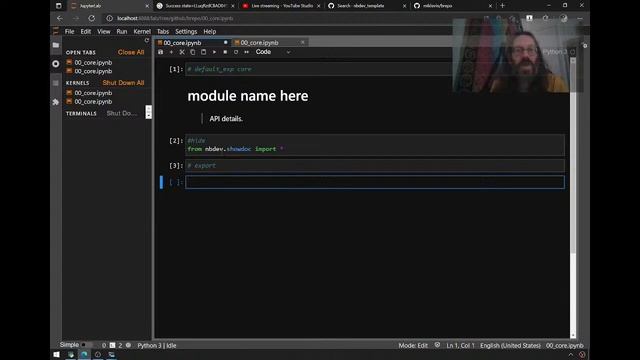Image resolution: width=640 pixels, height=360 pixels.
Task: Click the kernels count icon in status bar
Action: 128,345
